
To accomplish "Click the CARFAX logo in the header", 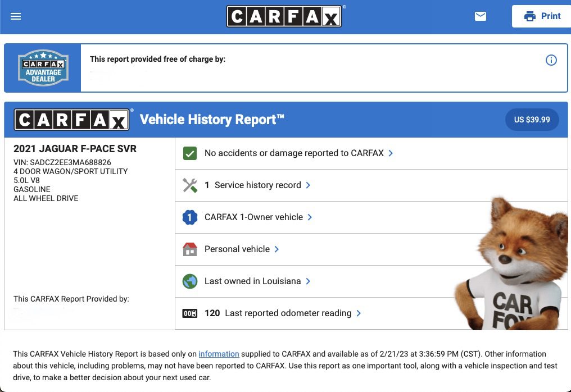I will (284, 16).
